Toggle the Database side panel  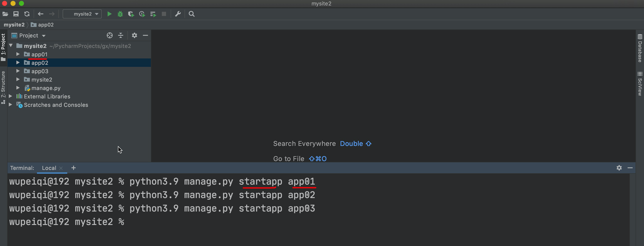pos(640,48)
